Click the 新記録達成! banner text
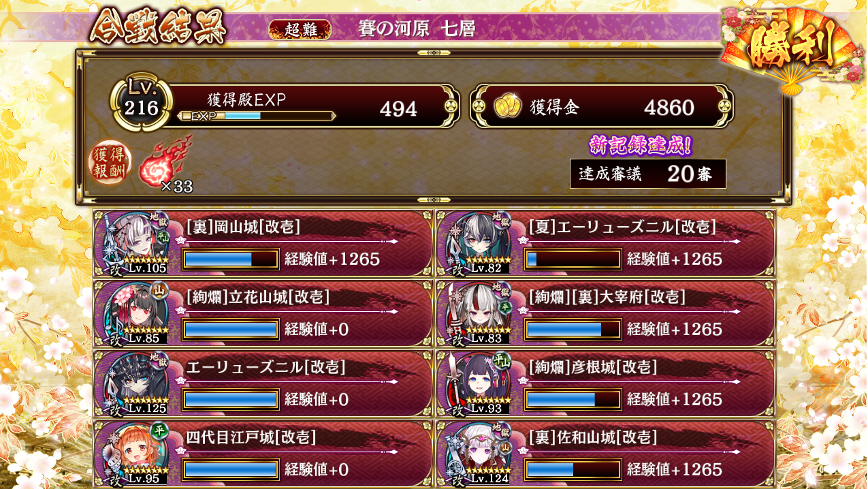 640,144
